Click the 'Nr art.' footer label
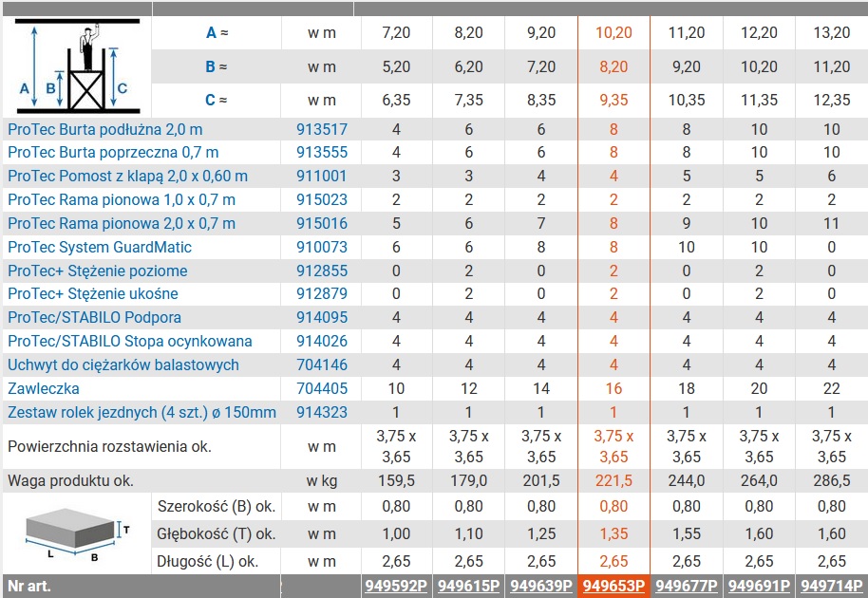Screen dimensions: 868x598 (28, 587)
